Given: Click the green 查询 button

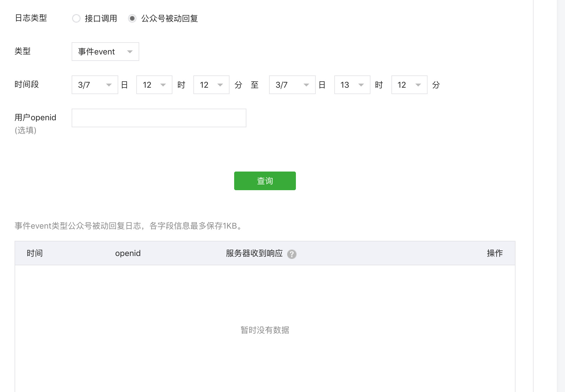Looking at the screenshot, I should pyautogui.click(x=265, y=181).
